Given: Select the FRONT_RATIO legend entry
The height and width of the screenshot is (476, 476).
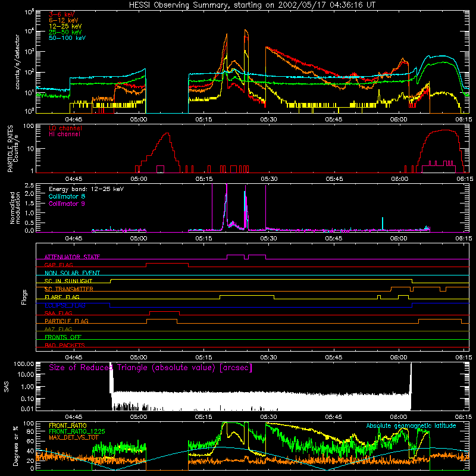Looking at the screenshot, I should click(x=68, y=425).
